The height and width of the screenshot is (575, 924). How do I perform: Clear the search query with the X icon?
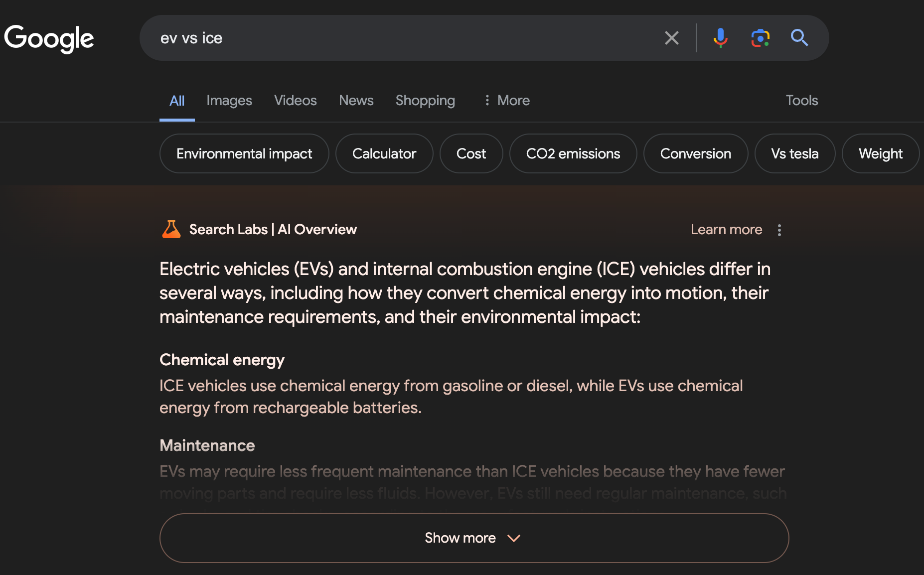pos(671,37)
